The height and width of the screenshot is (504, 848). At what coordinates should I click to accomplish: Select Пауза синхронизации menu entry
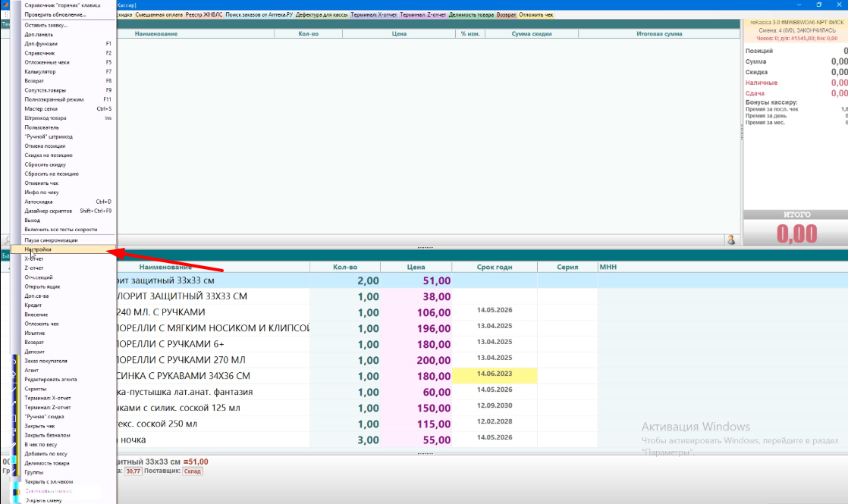click(51, 239)
